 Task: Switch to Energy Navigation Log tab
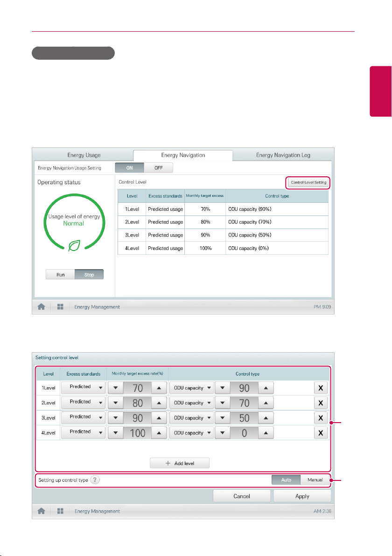pos(283,155)
